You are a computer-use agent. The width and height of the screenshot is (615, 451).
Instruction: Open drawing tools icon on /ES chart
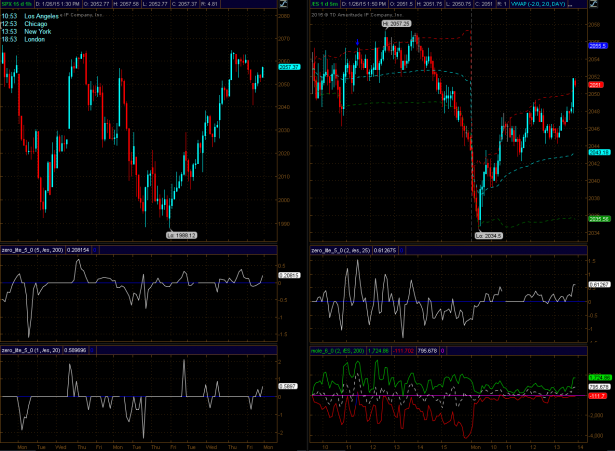point(593,4)
